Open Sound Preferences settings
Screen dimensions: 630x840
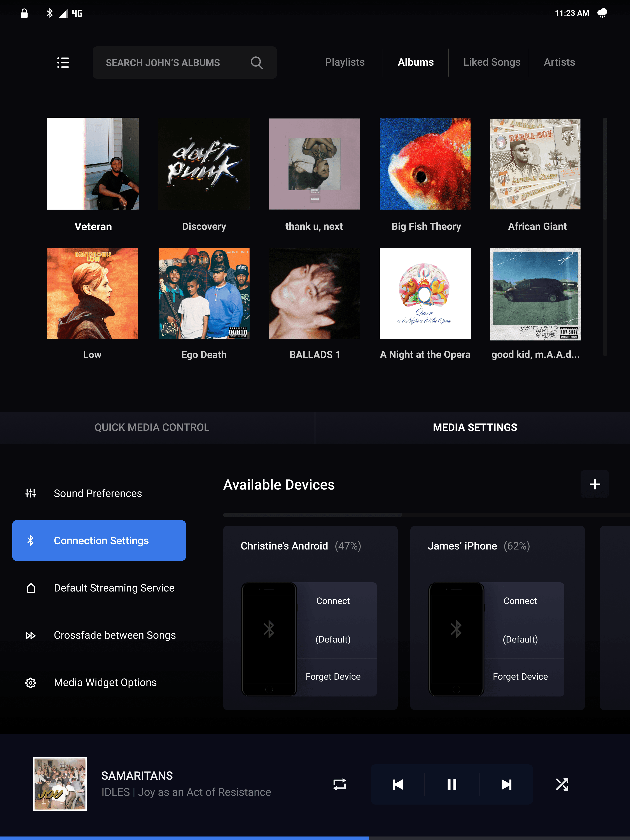[x=99, y=493]
